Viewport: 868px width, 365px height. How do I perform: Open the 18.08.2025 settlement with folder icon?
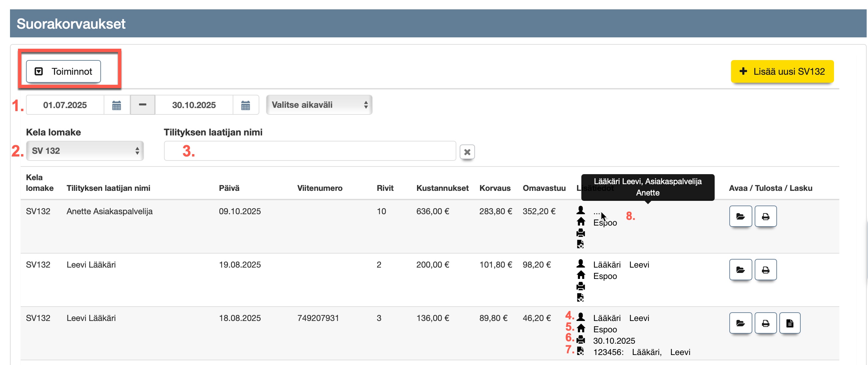point(740,324)
